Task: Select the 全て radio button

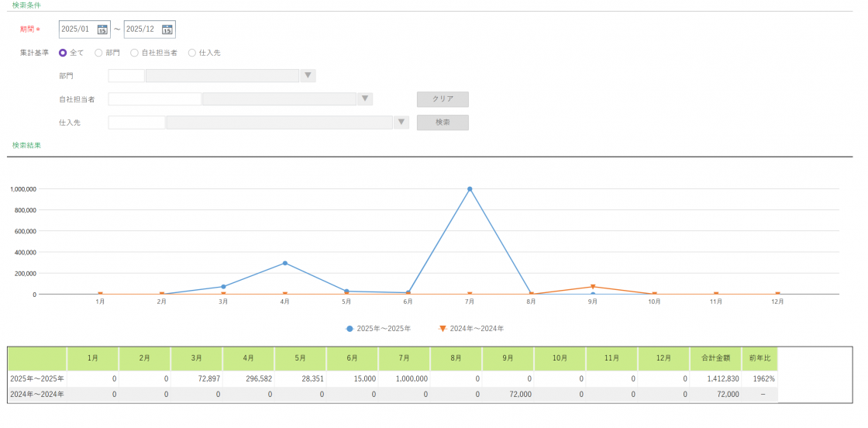Action: pyautogui.click(x=63, y=53)
